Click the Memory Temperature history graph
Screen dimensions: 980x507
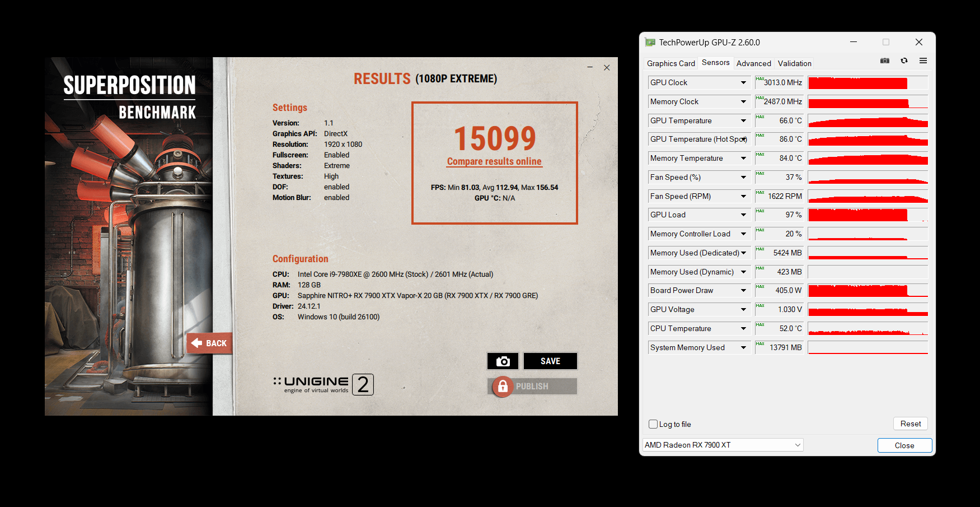868,158
